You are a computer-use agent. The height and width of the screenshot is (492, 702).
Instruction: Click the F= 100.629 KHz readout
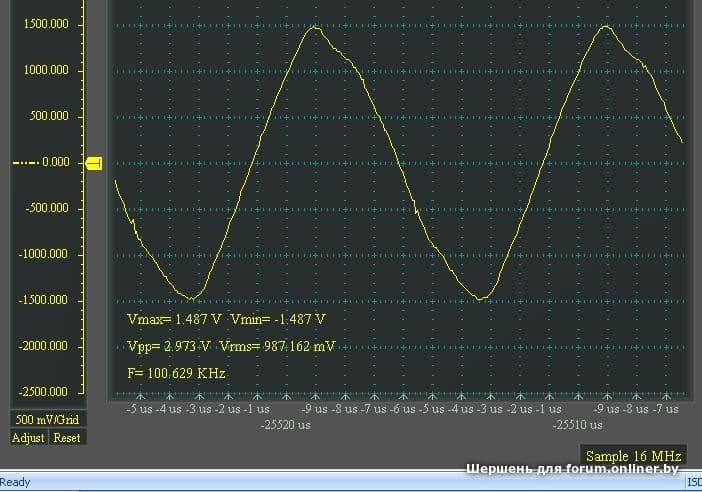coord(176,373)
